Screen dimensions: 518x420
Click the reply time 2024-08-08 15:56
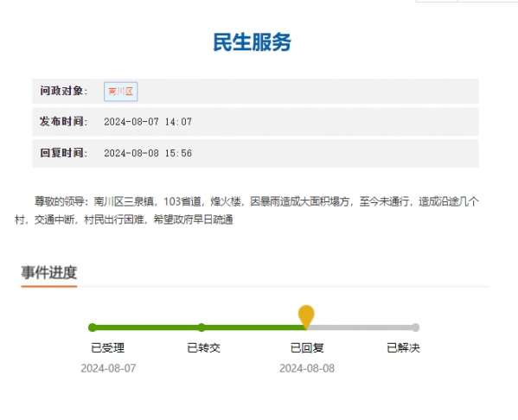[x=148, y=153]
